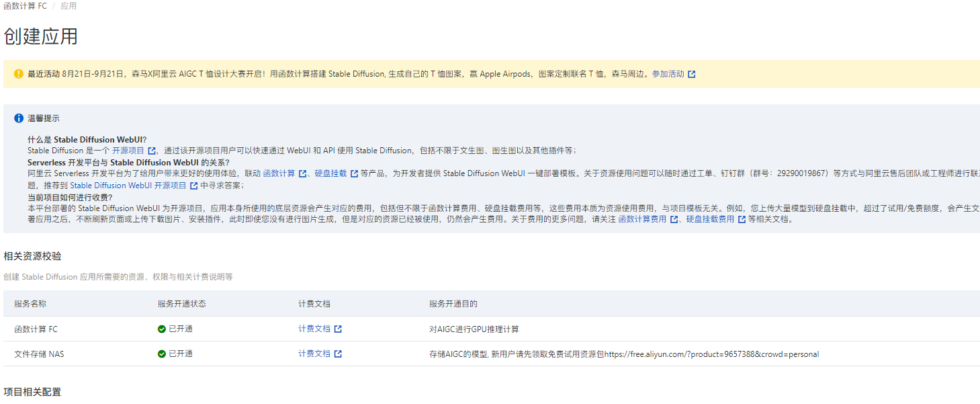Select the 文件存储 NAS service name cell
This screenshot has height=404, width=980.
(39, 354)
